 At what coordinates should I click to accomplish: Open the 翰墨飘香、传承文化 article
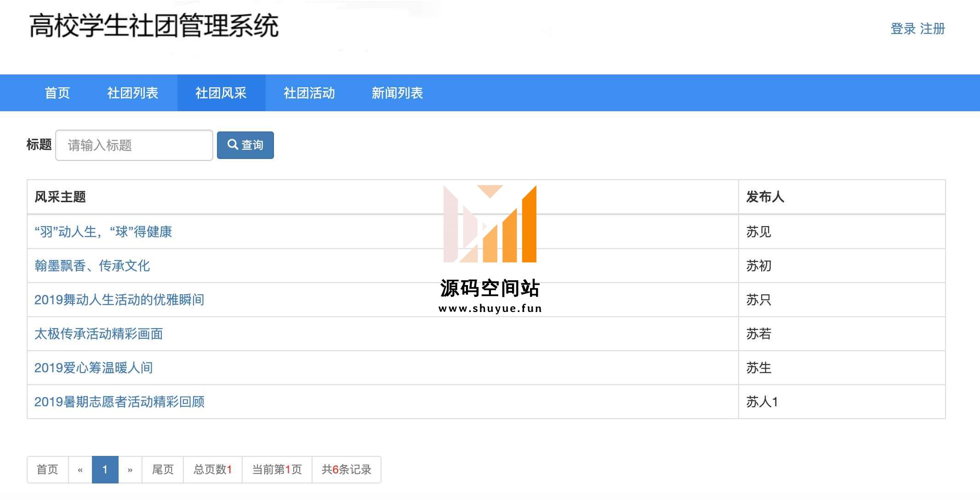point(92,266)
